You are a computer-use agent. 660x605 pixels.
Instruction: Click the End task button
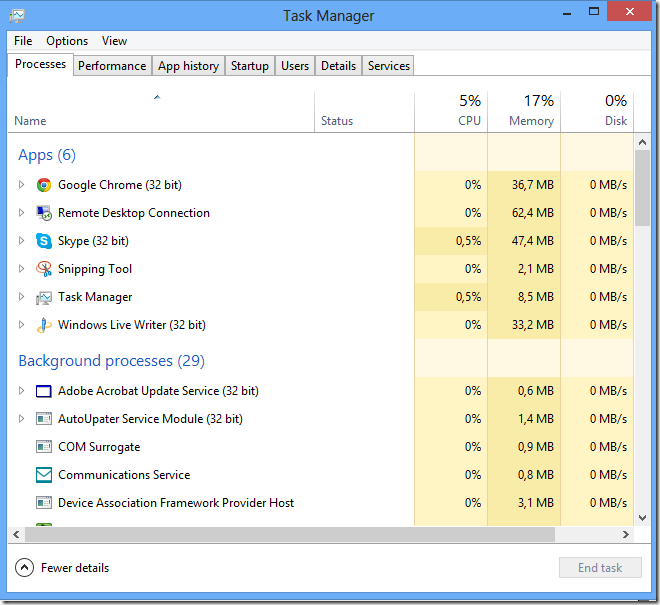600,568
